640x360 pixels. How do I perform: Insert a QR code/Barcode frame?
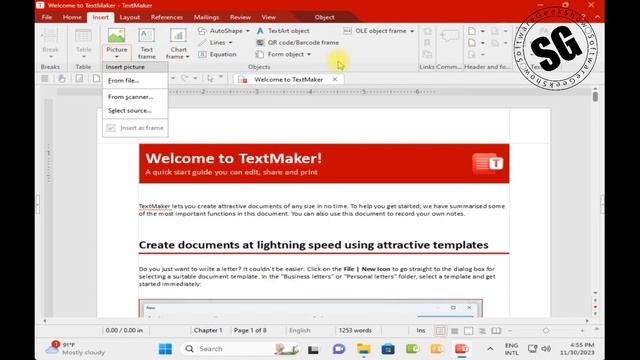coord(298,42)
